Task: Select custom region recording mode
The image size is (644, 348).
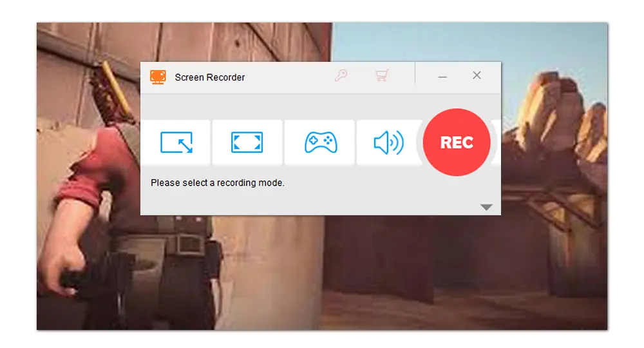Action: click(176, 142)
